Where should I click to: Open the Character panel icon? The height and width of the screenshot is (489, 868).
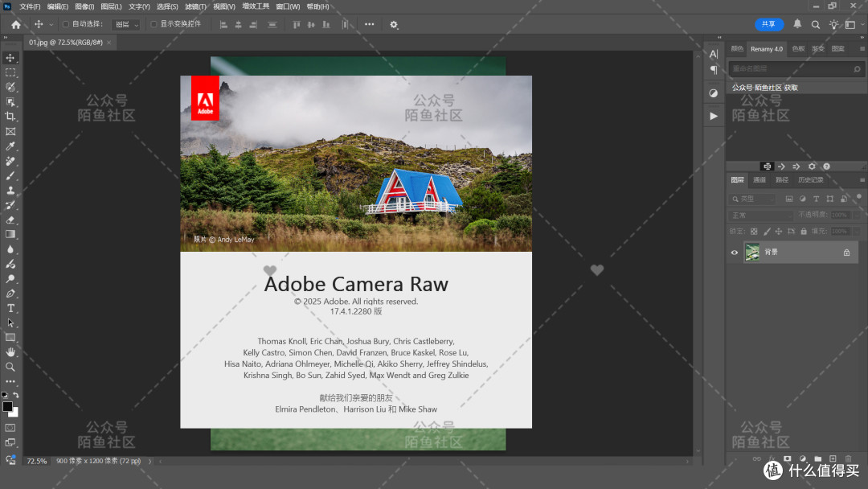(714, 54)
